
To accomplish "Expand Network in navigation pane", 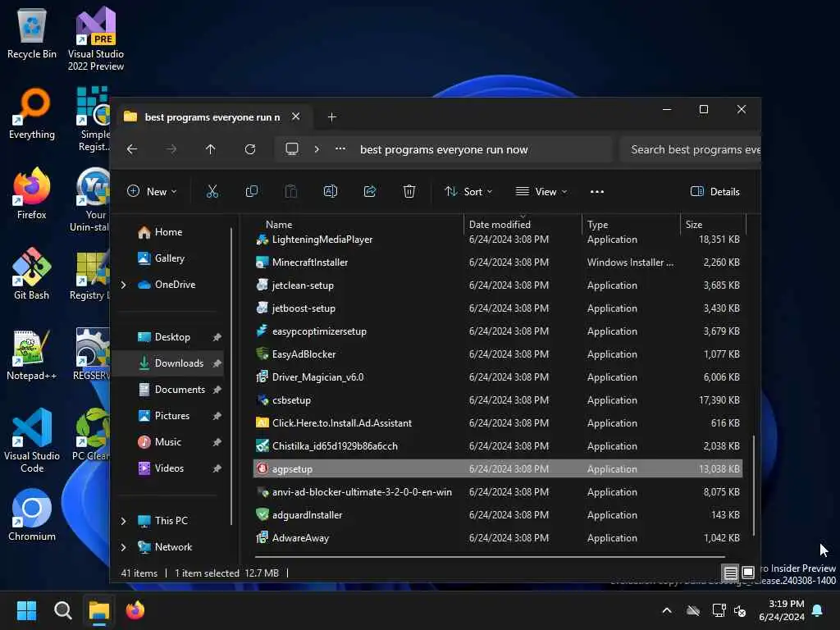I will (x=124, y=547).
